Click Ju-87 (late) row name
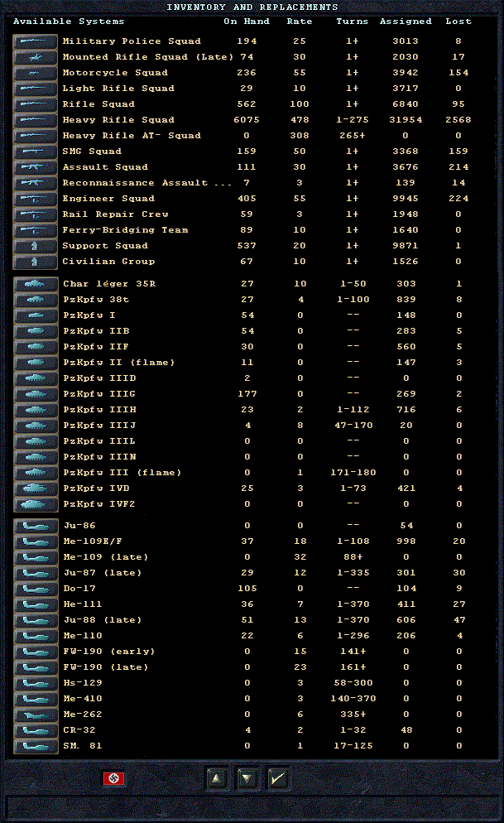504x823 pixels. coord(103,573)
